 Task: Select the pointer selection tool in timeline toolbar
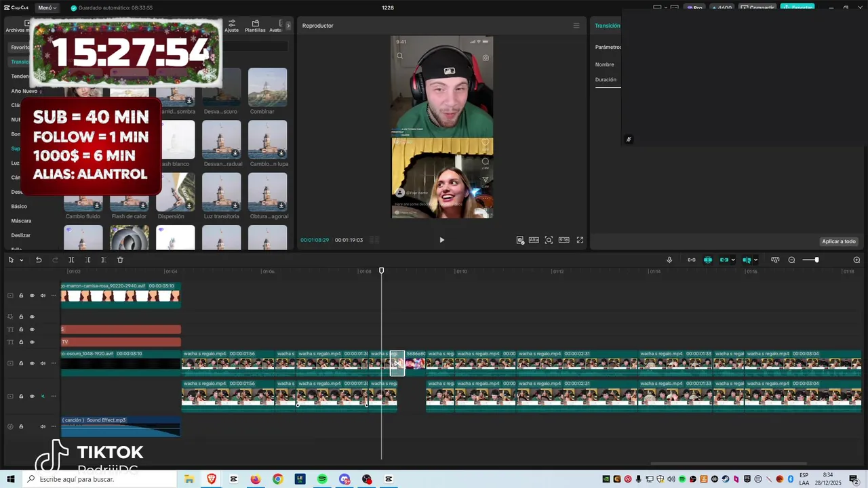(x=11, y=260)
